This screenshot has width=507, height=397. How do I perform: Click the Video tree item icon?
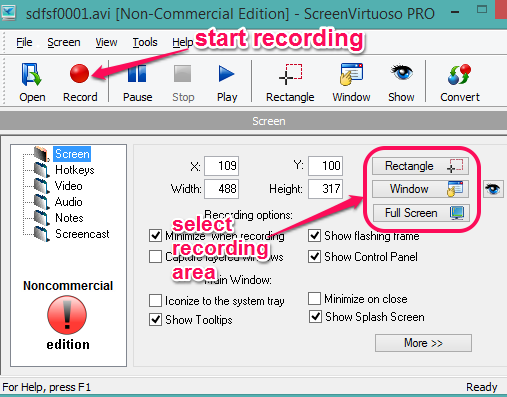pos(41,186)
